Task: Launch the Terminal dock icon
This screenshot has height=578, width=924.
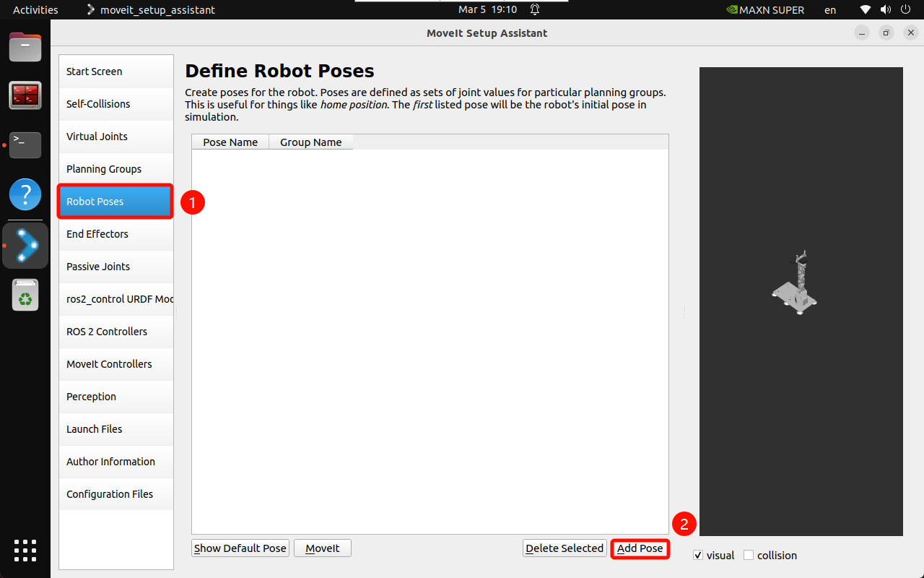Action: pyautogui.click(x=25, y=144)
